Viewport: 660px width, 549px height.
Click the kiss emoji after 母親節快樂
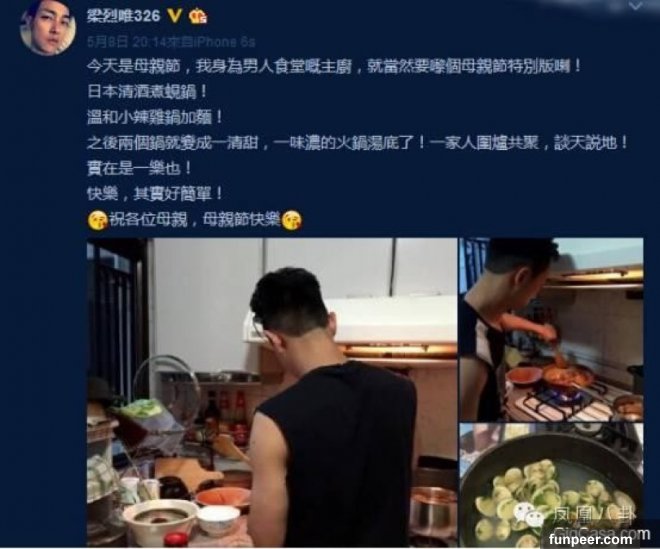pyautogui.click(x=291, y=220)
